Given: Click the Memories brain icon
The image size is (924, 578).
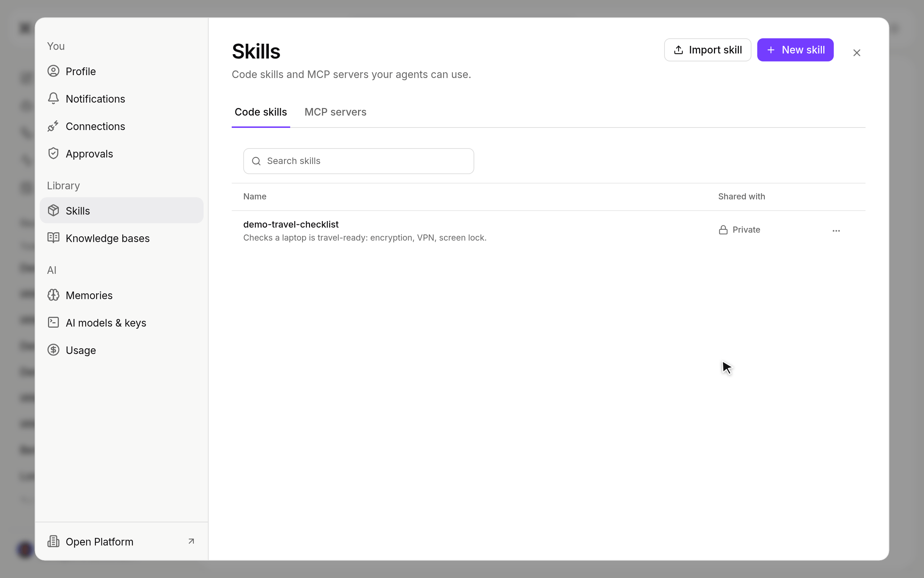Looking at the screenshot, I should pos(53,295).
